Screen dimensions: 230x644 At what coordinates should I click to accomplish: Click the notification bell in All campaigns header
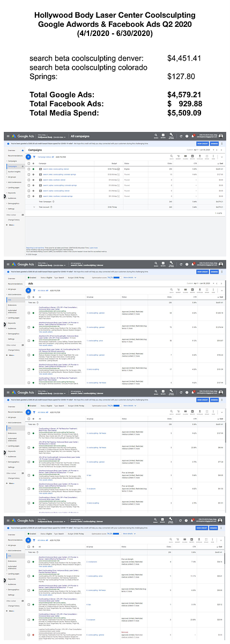point(194,136)
